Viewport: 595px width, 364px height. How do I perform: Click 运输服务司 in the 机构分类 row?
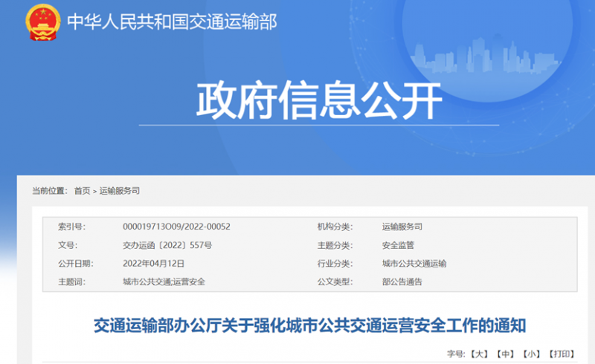(x=402, y=227)
